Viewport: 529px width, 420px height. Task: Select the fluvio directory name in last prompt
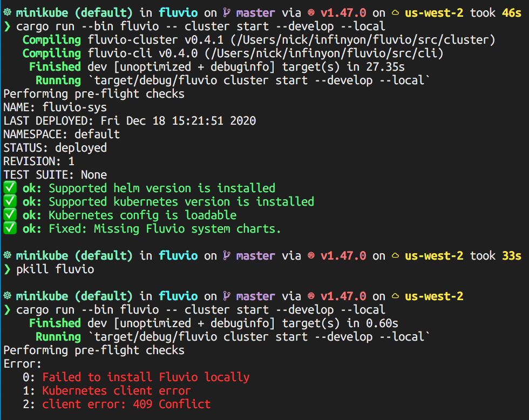178,296
